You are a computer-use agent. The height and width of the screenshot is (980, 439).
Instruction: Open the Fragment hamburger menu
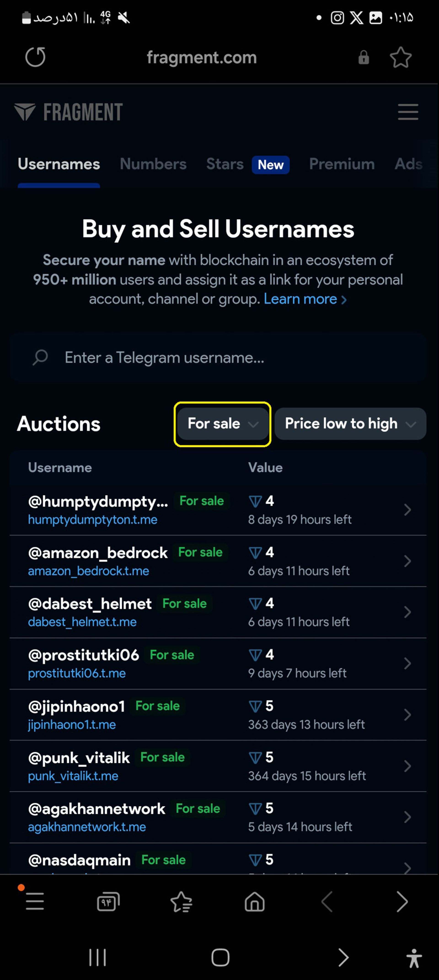point(408,112)
